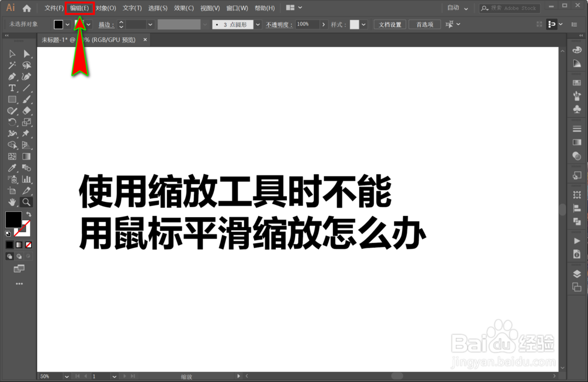Set paint mode to None

[28, 245]
